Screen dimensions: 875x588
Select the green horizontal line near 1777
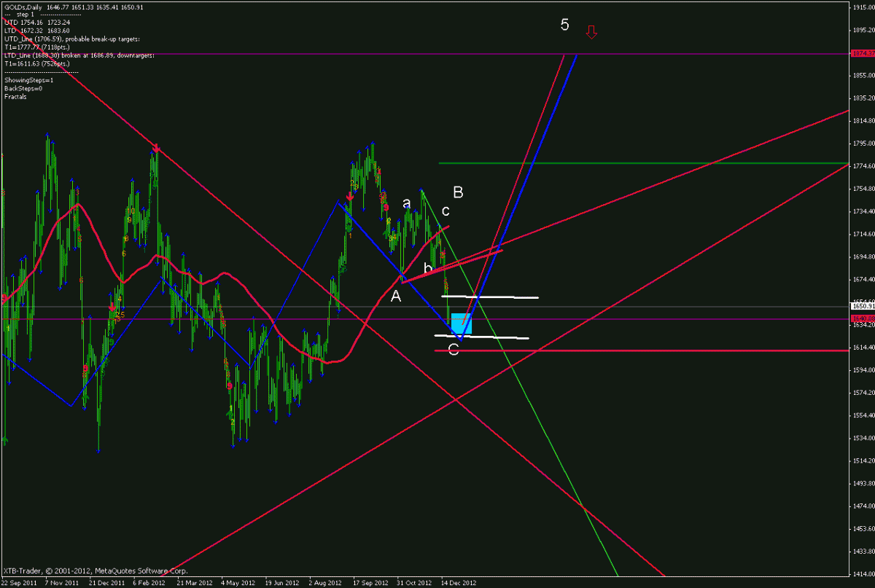point(642,163)
